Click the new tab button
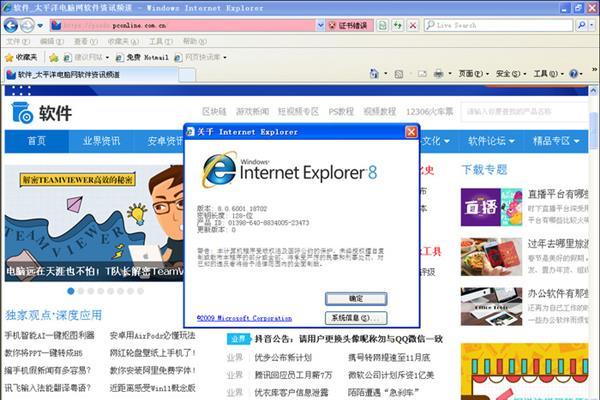Viewport: 600px width, 400px height. 187,75
